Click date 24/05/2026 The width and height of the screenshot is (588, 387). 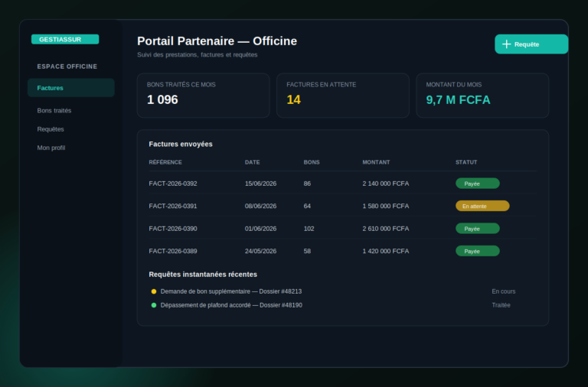[x=260, y=251]
